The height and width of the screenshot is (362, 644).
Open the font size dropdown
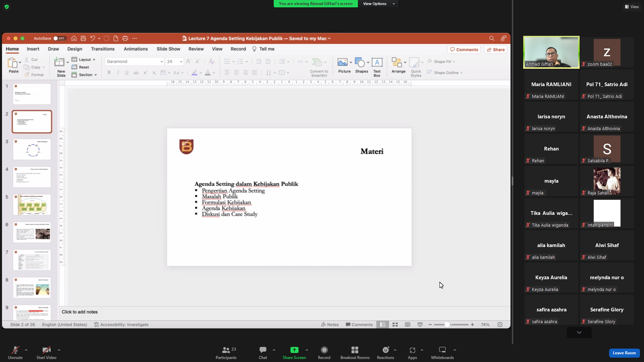click(181, 62)
